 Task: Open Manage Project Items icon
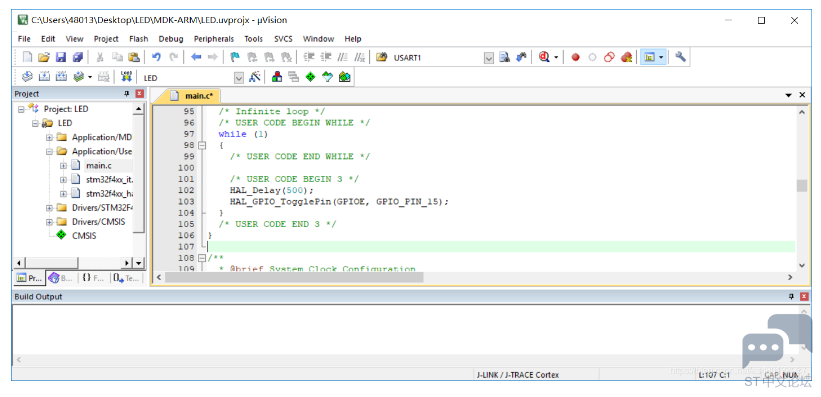(277, 77)
